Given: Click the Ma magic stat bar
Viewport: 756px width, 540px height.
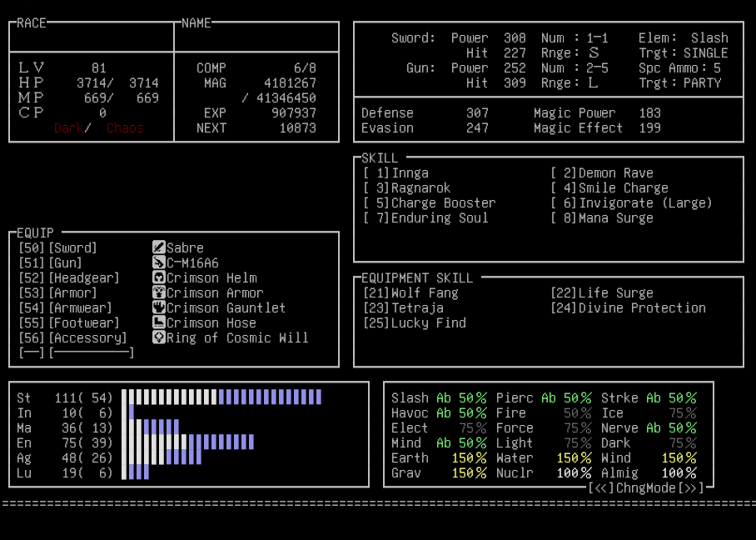Looking at the screenshot, I should [151, 427].
